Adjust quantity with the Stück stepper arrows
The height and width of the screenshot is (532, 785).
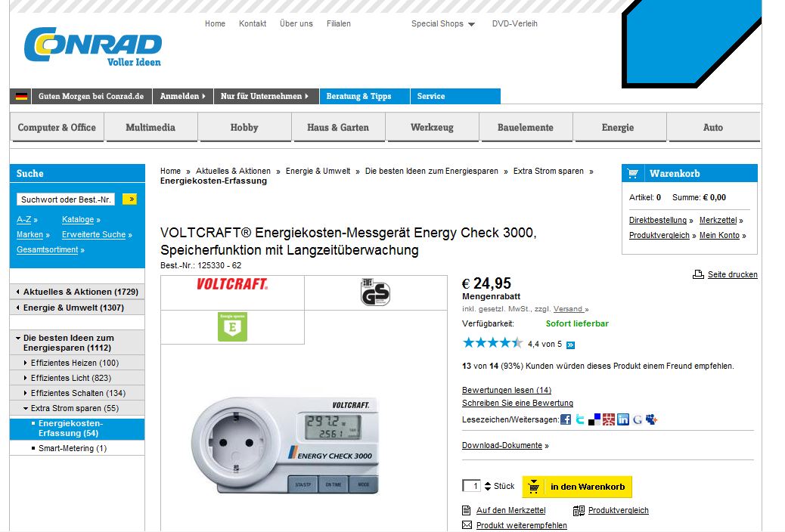tap(488, 486)
